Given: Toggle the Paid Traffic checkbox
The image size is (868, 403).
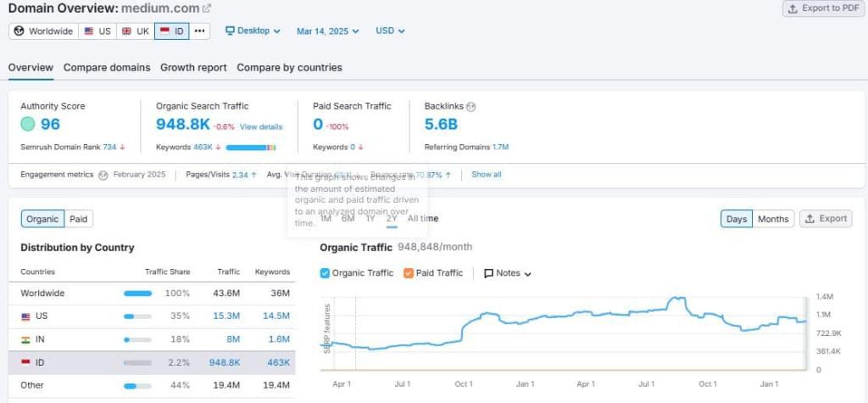Looking at the screenshot, I should (x=409, y=272).
